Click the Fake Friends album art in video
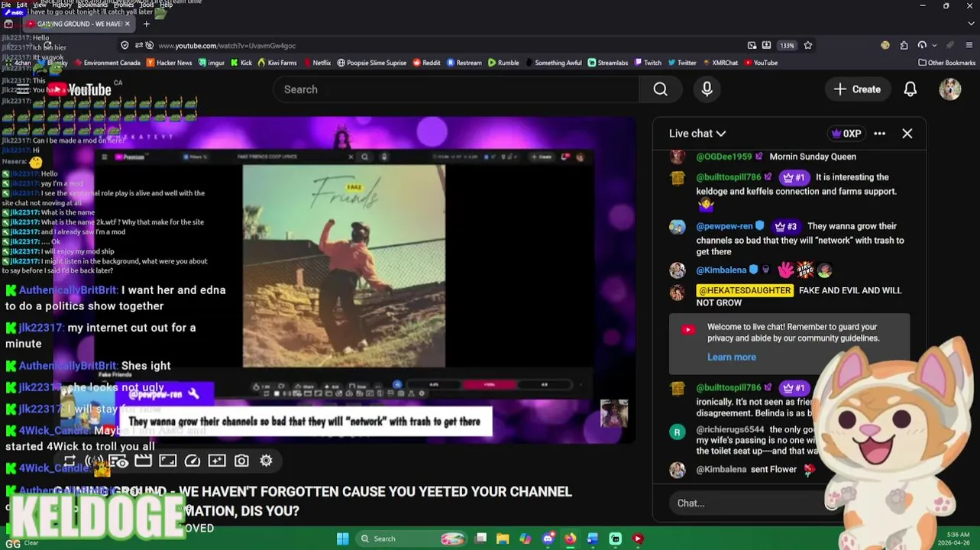The image size is (980, 550). click(344, 266)
